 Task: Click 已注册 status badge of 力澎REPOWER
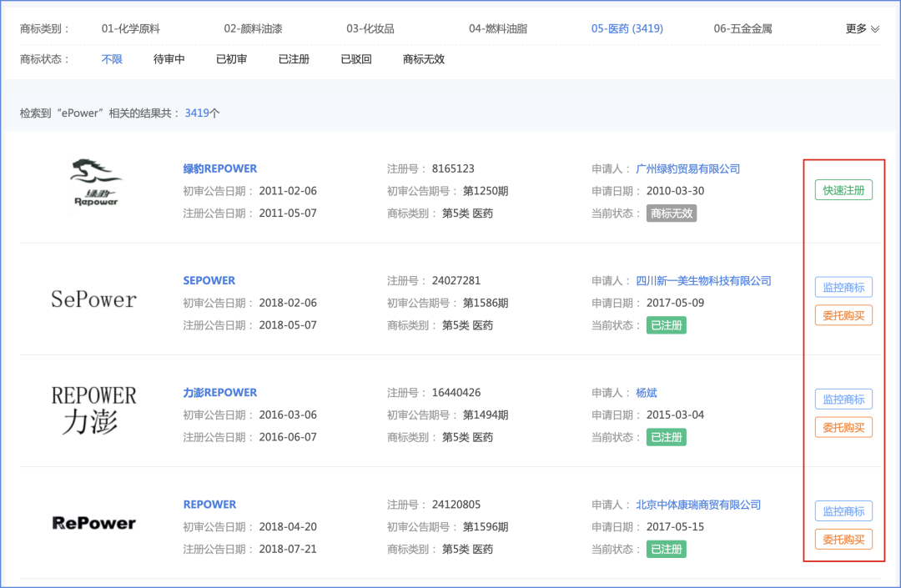(x=666, y=438)
